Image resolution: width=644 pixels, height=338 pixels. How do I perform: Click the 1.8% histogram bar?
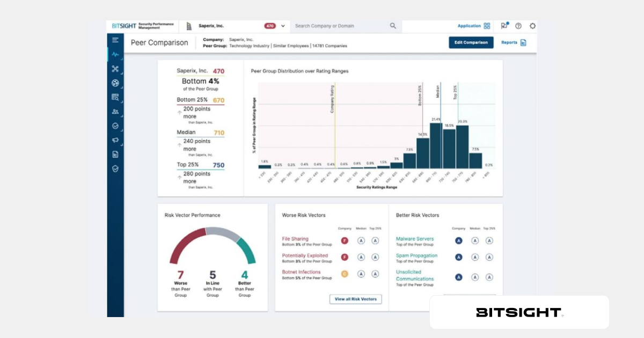[265, 167]
